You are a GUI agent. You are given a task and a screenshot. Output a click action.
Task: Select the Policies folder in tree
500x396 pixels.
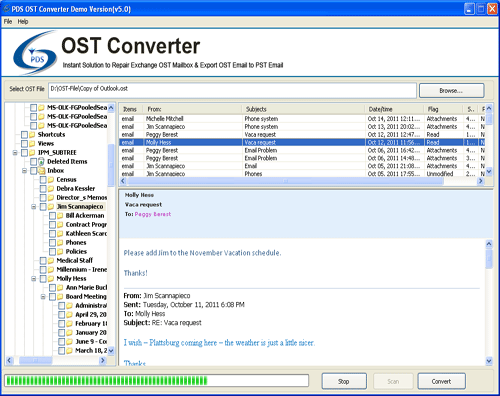[76, 252]
